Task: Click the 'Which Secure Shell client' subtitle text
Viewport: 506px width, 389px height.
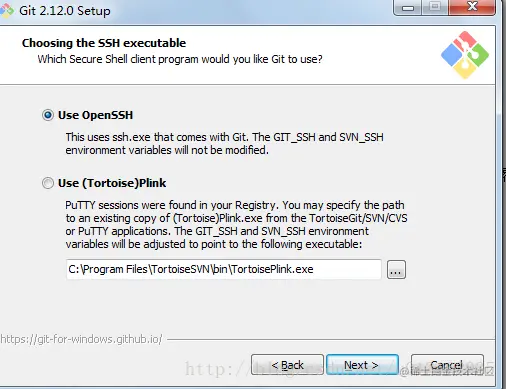Action: (180, 59)
